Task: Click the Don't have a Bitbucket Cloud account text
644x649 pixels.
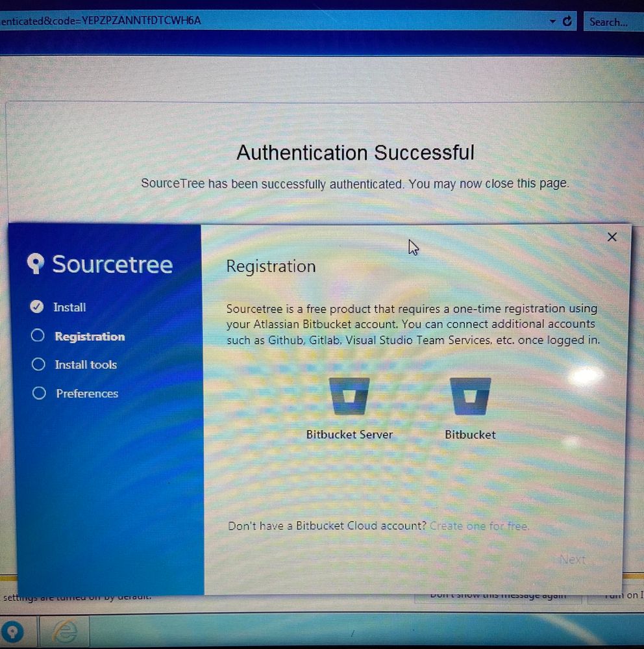Action: [327, 526]
